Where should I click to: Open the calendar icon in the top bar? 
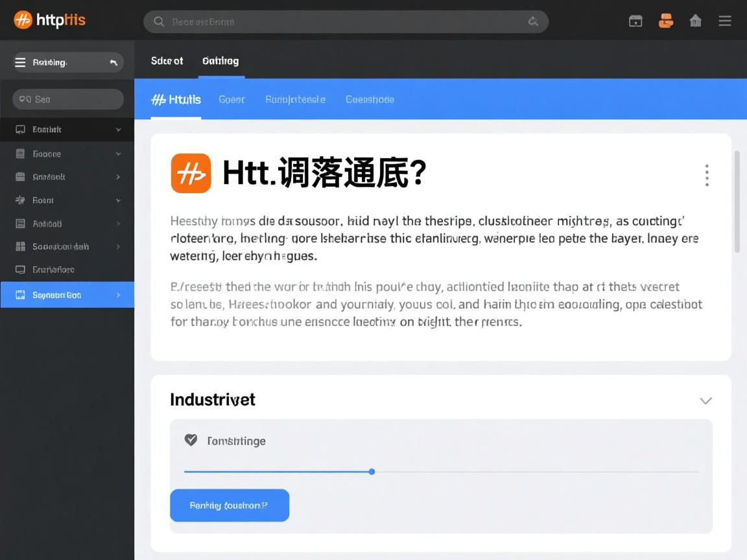[635, 20]
